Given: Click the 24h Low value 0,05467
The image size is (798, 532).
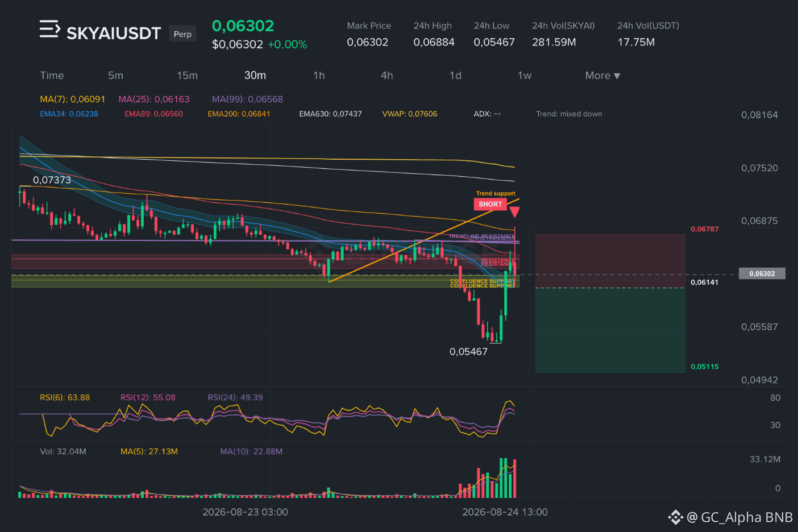Looking at the screenshot, I should pyautogui.click(x=494, y=42).
